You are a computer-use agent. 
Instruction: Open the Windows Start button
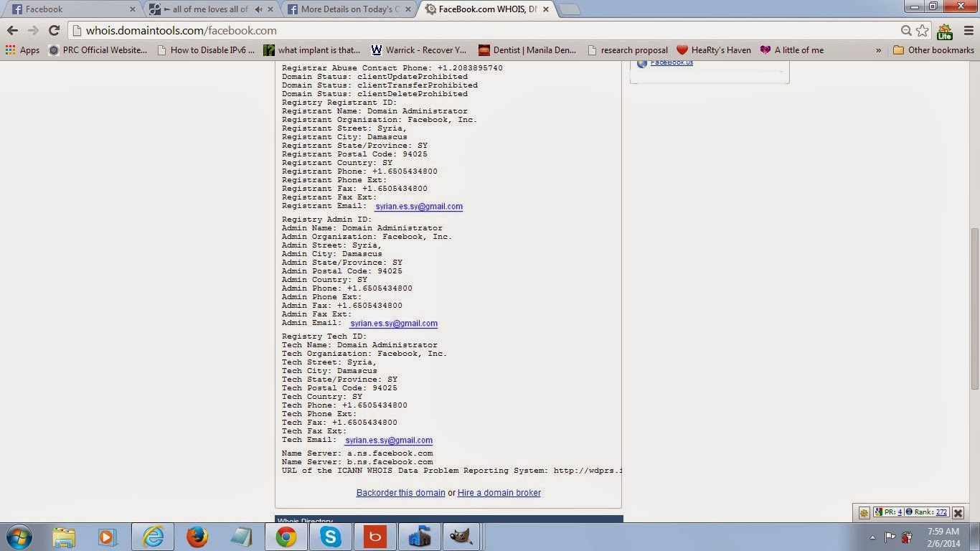coord(19,537)
